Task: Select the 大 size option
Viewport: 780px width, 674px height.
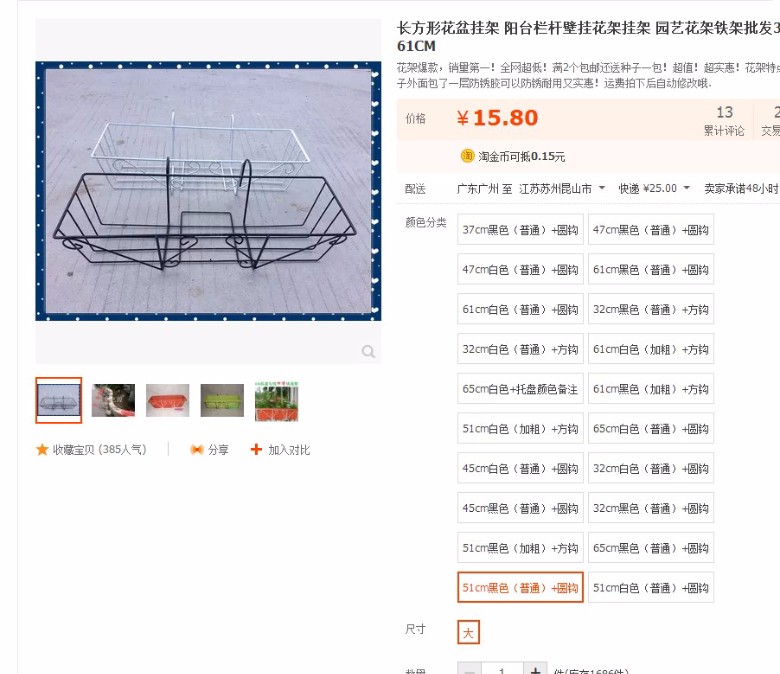Action: [x=468, y=632]
